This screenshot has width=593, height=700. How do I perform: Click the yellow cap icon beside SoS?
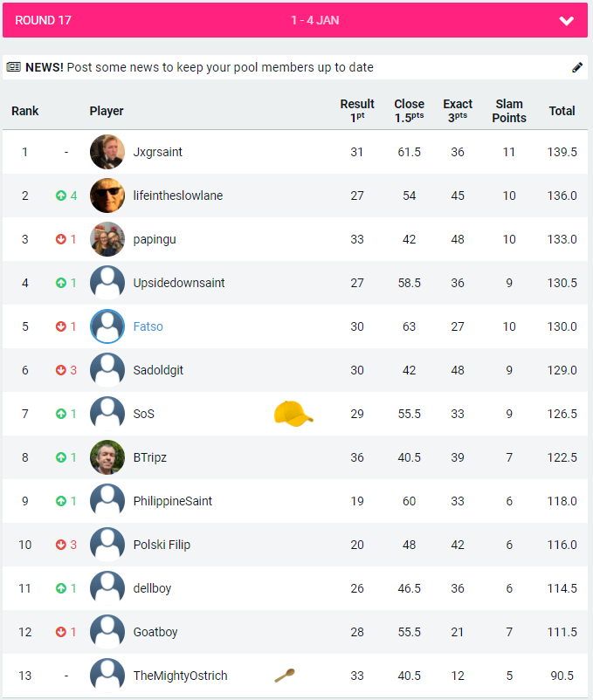pyautogui.click(x=293, y=414)
